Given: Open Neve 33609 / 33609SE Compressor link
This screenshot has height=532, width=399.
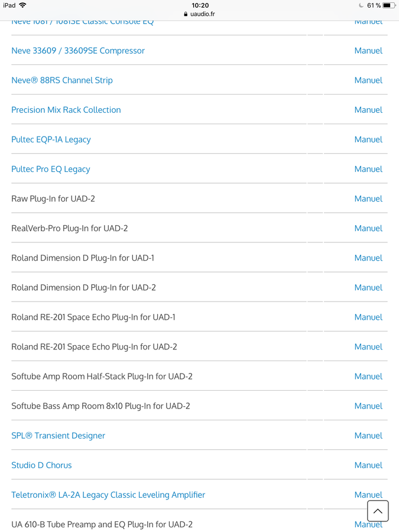Looking at the screenshot, I should tap(78, 51).
